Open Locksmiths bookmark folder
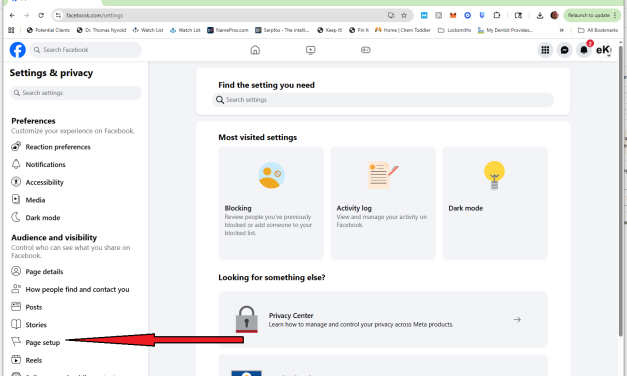Viewport: 627px width, 376px height. tap(455, 30)
